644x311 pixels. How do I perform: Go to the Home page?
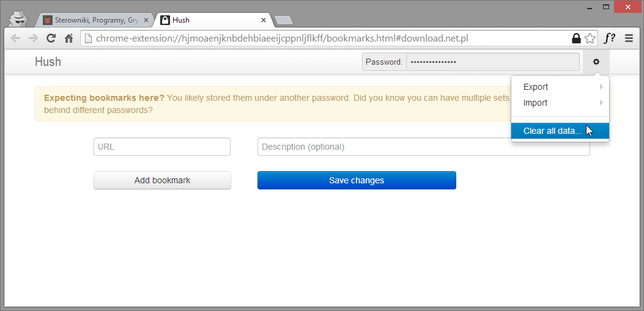[x=69, y=38]
